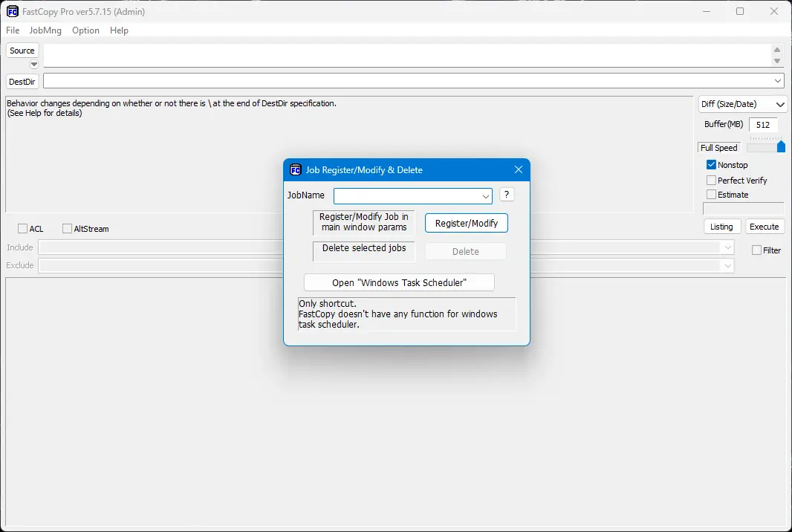The image size is (792, 532).
Task: Enable the ACL checkbox
Action: (x=23, y=229)
